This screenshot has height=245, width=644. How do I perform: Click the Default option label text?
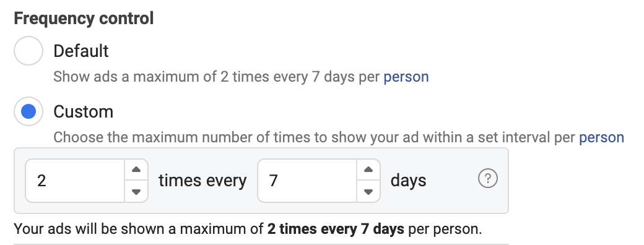click(81, 51)
